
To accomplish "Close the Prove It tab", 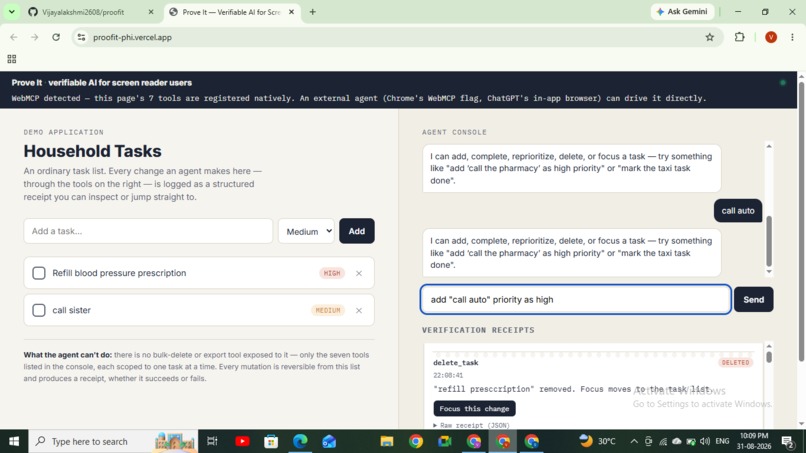I will [x=291, y=12].
